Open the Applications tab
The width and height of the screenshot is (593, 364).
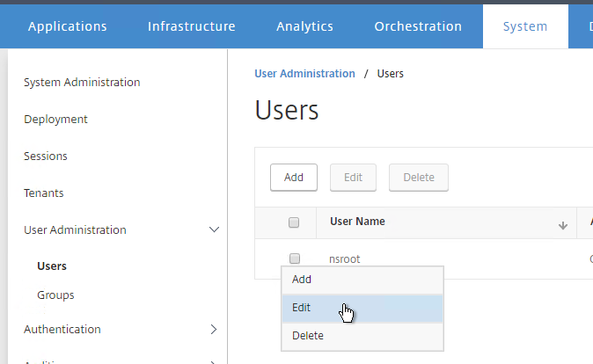pos(68,26)
